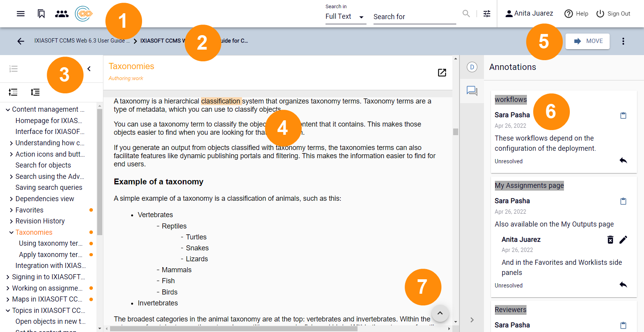The width and height of the screenshot is (644, 332).
Task: Expand the Action icons and butt... node
Action: [x=11, y=155]
